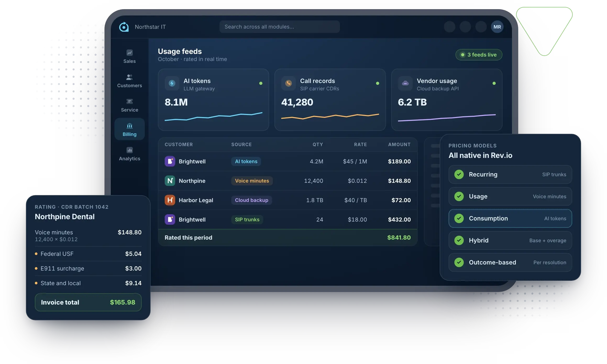Click the Invoice total $165.98 amount
Screen dimensions: 607x364
123,302
